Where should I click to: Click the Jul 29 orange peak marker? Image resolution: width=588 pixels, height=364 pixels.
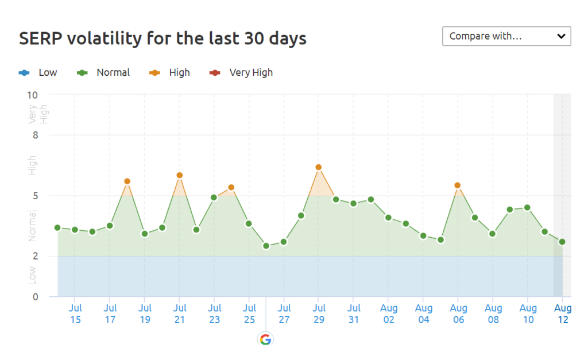(x=319, y=166)
